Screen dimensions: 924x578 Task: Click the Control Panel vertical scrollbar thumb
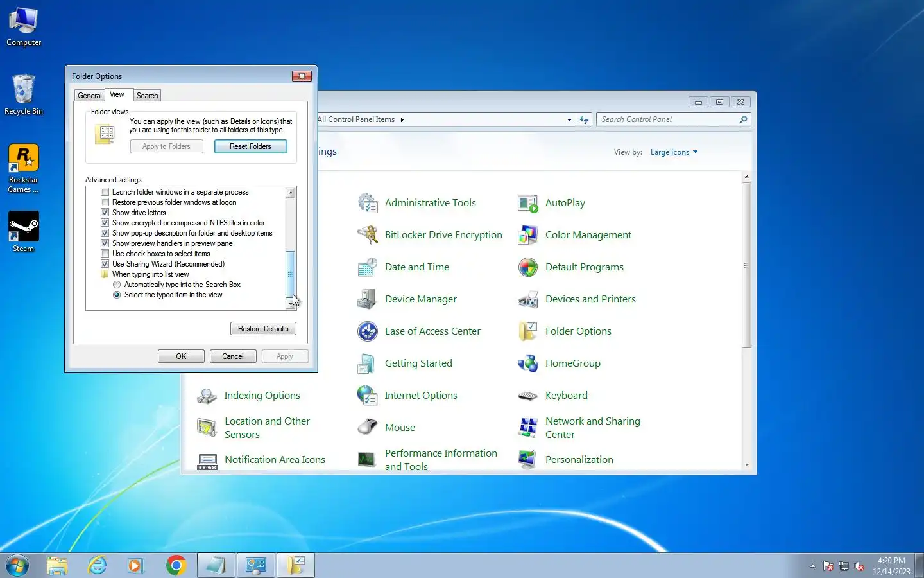coord(746,265)
